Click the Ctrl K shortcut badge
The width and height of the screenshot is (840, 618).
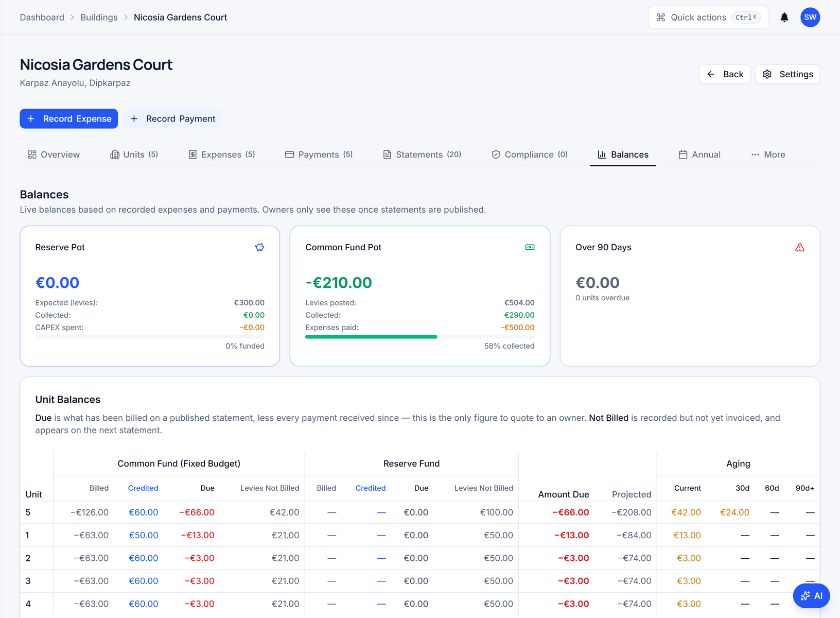tap(746, 18)
